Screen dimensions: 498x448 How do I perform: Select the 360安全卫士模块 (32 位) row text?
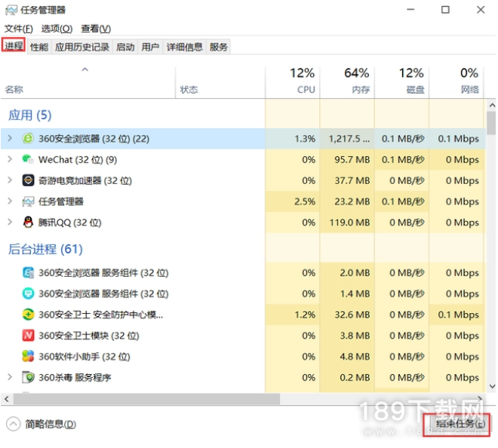click(x=88, y=336)
